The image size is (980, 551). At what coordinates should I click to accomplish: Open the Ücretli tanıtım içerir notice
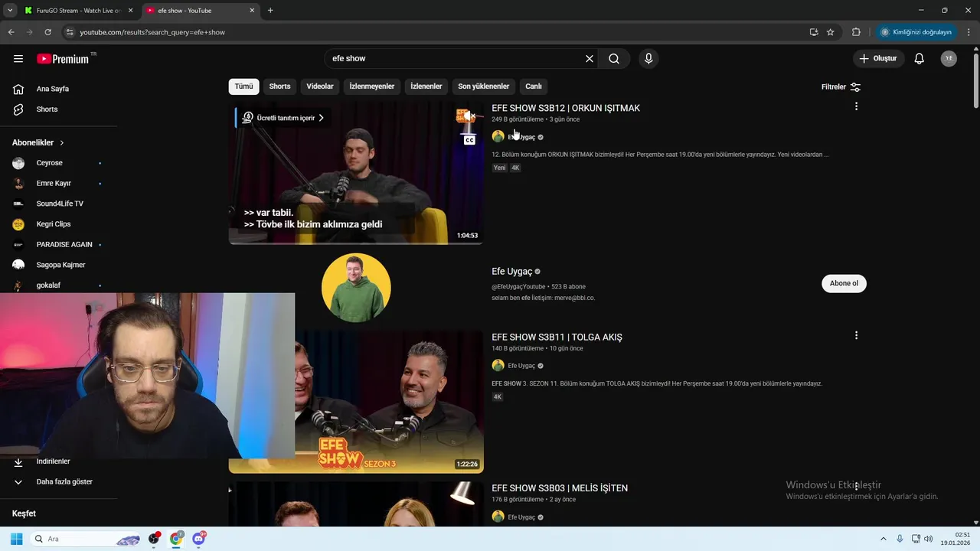(283, 118)
